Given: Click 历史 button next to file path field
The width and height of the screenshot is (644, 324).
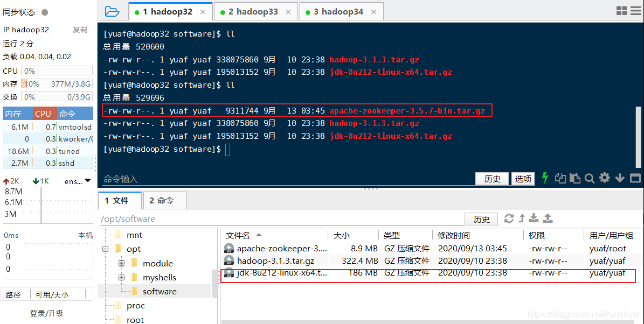Looking at the screenshot, I should (x=481, y=219).
